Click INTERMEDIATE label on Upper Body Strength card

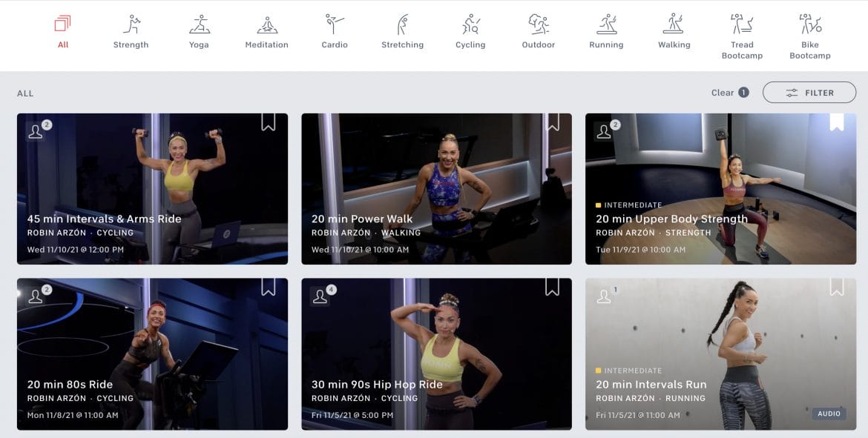click(633, 205)
